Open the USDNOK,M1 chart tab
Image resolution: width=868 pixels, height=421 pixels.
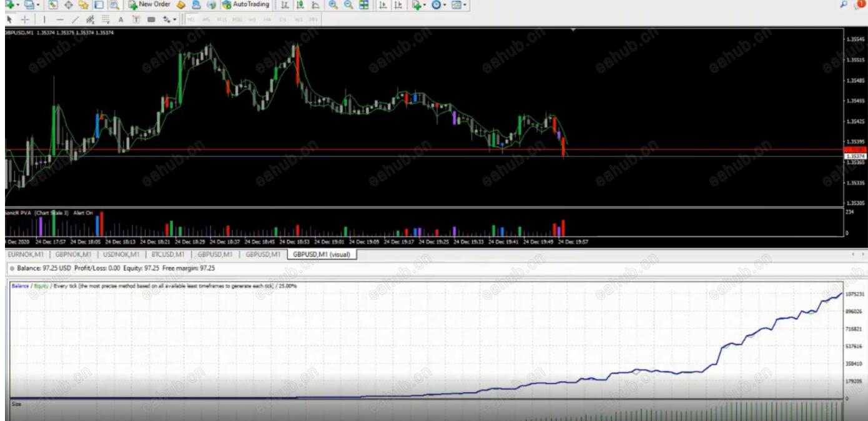coord(121,254)
